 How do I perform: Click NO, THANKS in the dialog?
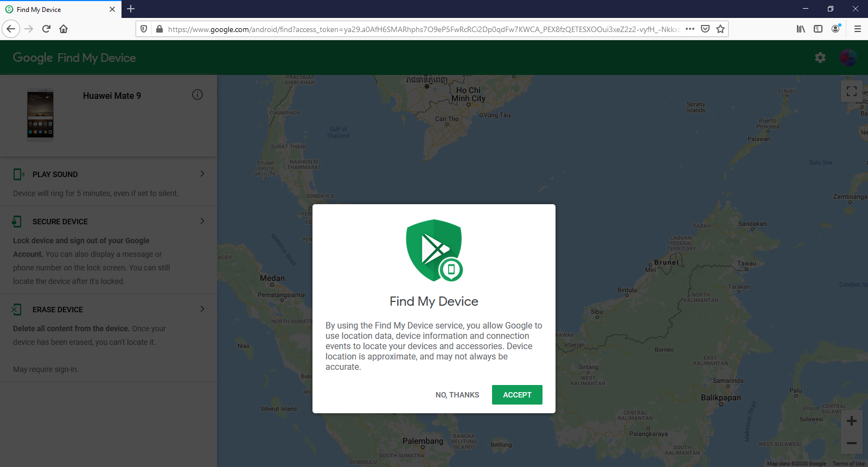[x=457, y=395]
